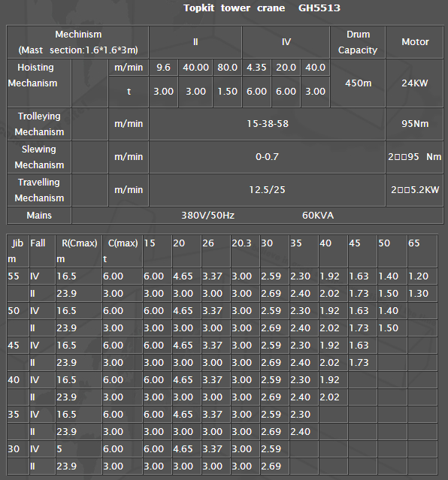Screen dimensions: 448x480
Task: Select the 80.0 hoisting speed cell
Action: [227, 68]
